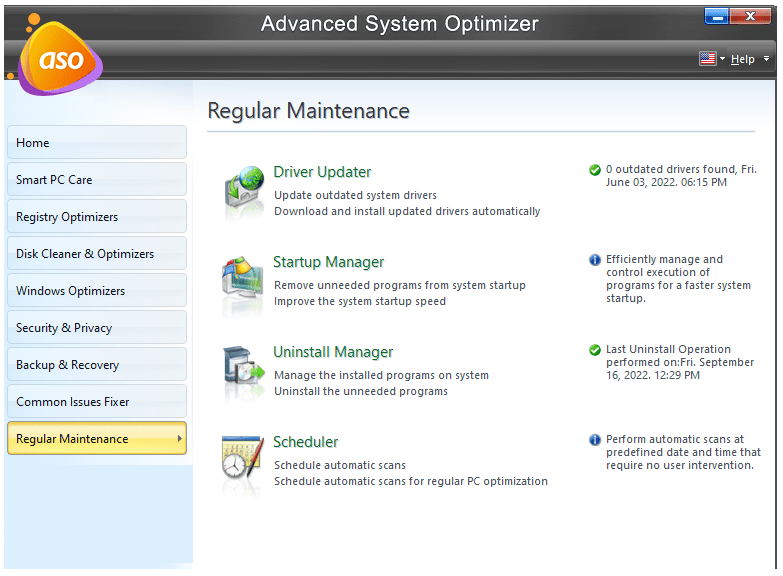Click '0 outdated drivers found' status text
Image resolution: width=783 pixels, height=576 pixels.
click(x=681, y=176)
